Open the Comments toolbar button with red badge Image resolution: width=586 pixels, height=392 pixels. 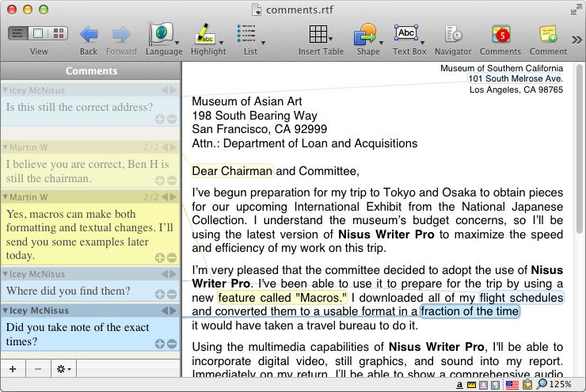tap(500, 35)
